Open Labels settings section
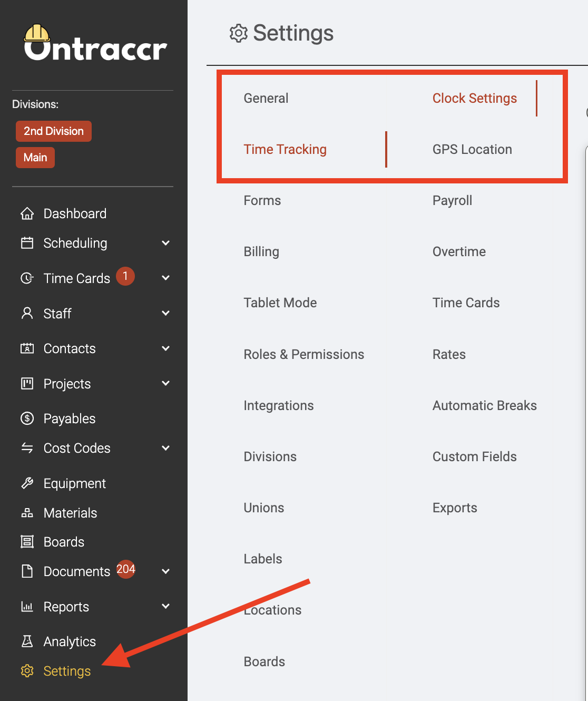Viewport: 588px width, 701px height. tap(263, 559)
